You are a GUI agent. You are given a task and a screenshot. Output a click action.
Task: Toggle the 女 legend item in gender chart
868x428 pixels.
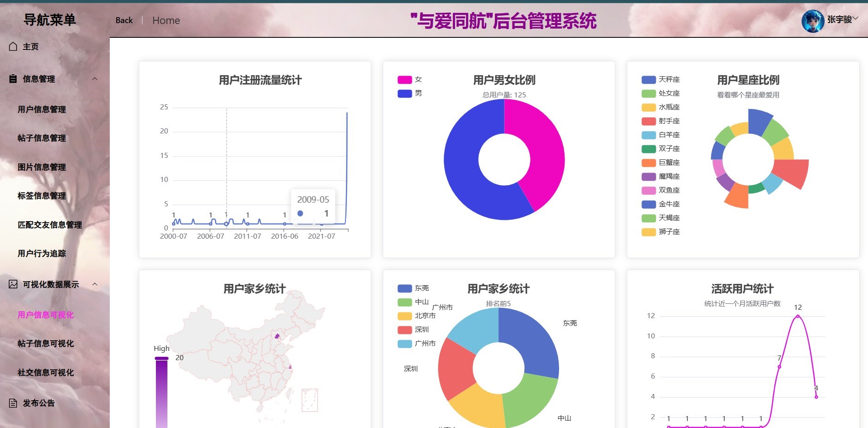click(410, 79)
